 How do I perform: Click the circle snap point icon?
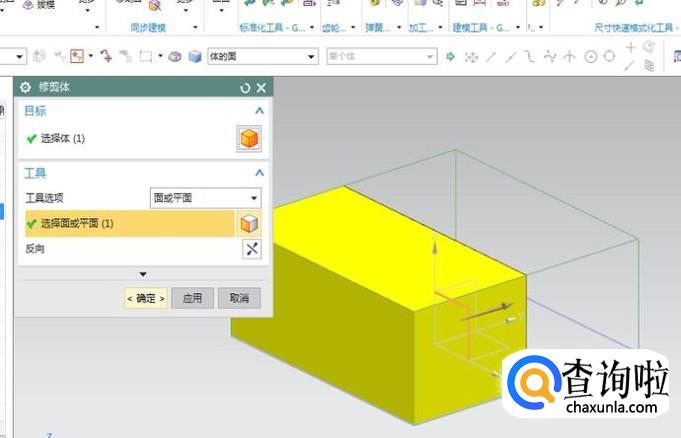(x=590, y=57)
